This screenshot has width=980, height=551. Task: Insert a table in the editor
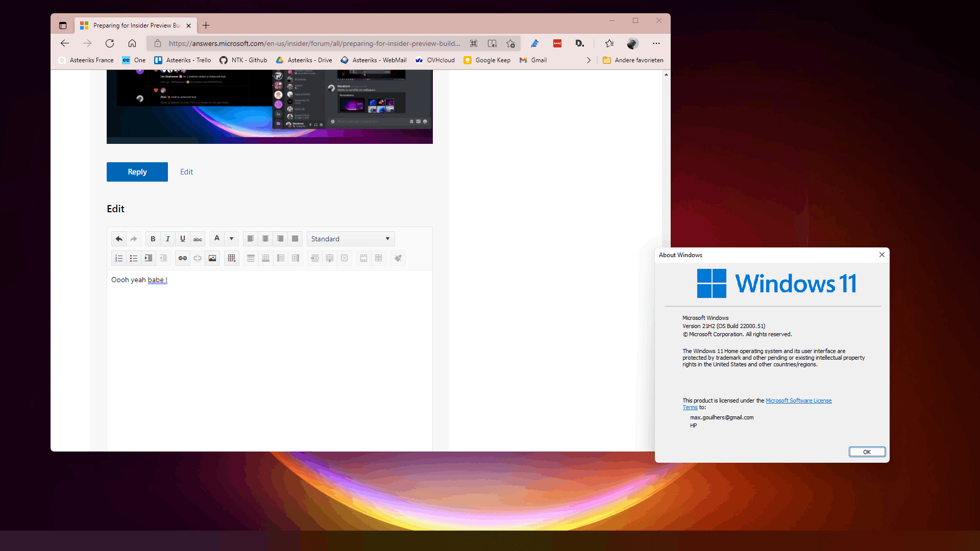pyautogui.click(x=232, y=258)
